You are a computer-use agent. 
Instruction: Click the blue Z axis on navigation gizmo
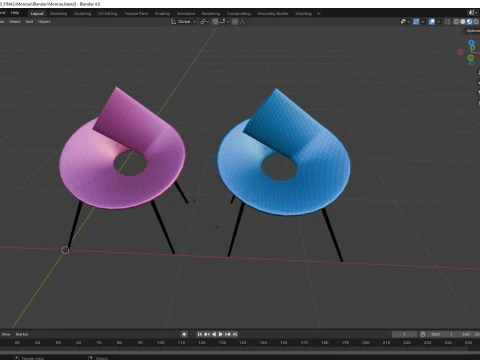pos(471,43)
